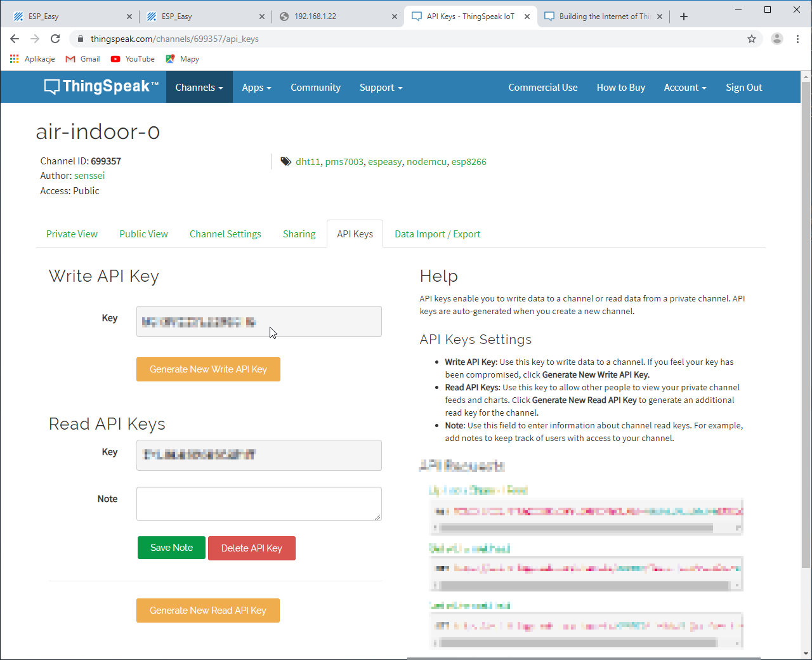Focus the Note text area

point(259,504)
